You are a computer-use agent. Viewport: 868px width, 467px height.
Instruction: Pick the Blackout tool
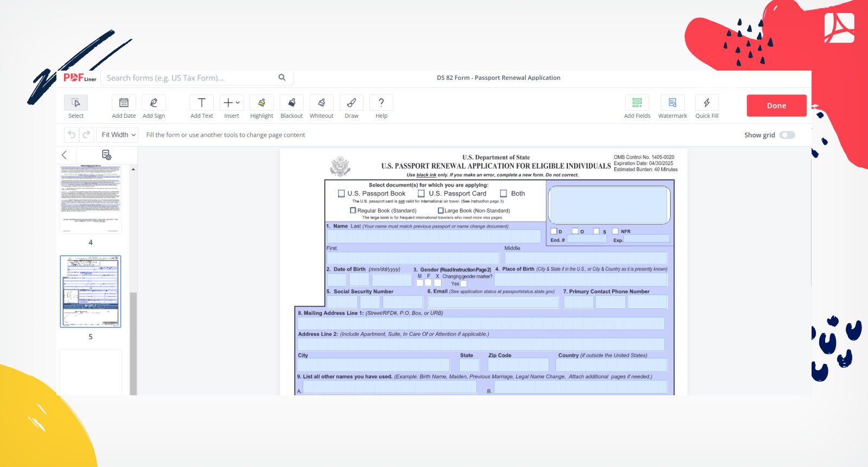291,103
